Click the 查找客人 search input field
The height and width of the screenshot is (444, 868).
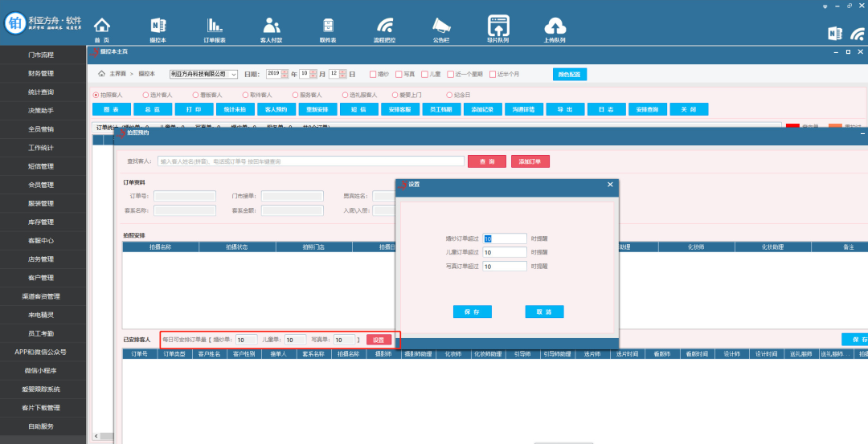pyautogui.click(x=310, y=161)
